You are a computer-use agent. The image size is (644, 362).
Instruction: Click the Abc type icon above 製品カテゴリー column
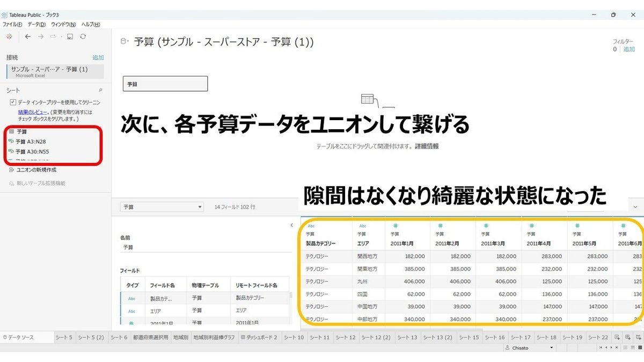pos(311,226)
